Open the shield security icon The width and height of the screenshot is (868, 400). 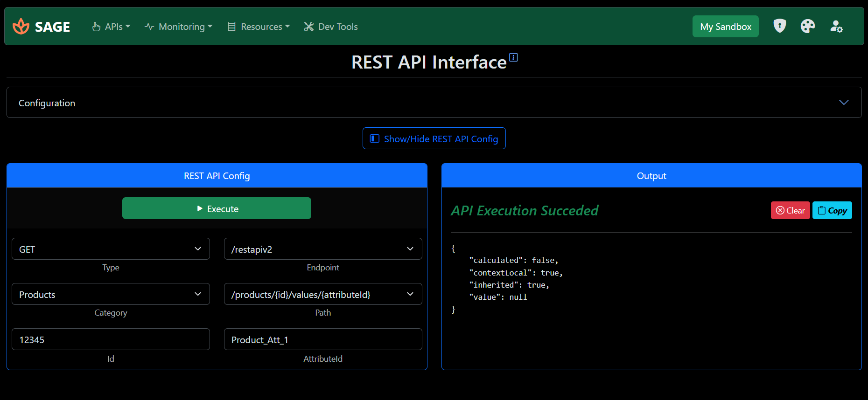[780, 26]
